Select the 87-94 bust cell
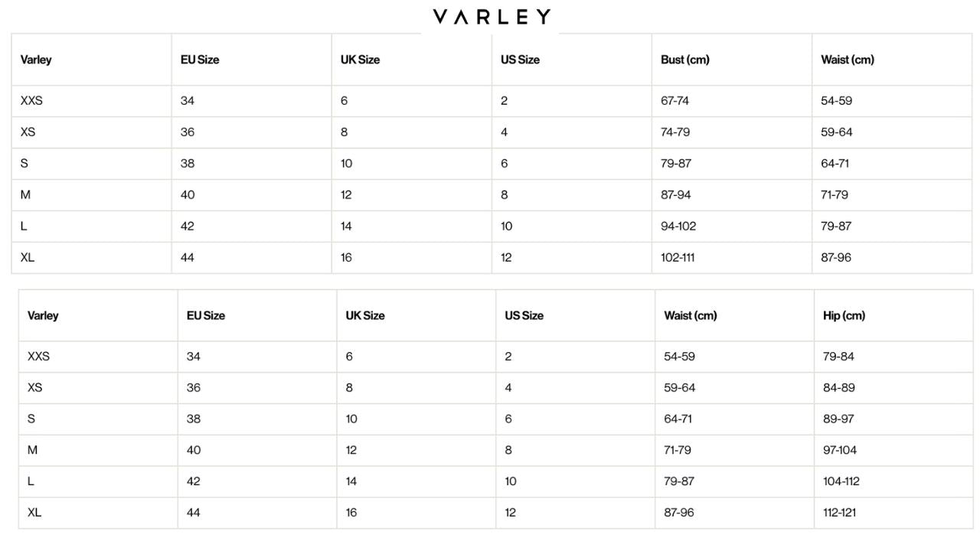 pos(675,194)
